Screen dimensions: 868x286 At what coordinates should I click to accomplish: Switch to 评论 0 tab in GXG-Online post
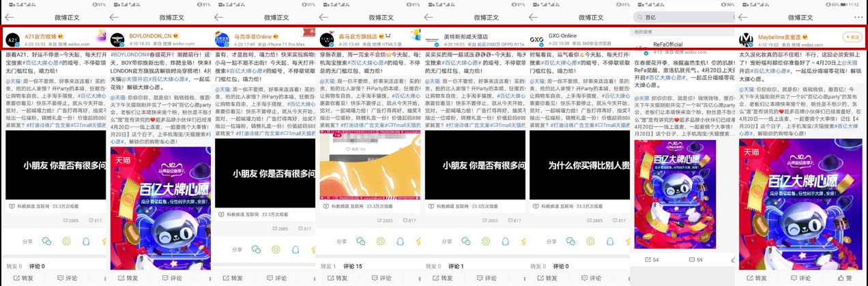coord(562,266)
